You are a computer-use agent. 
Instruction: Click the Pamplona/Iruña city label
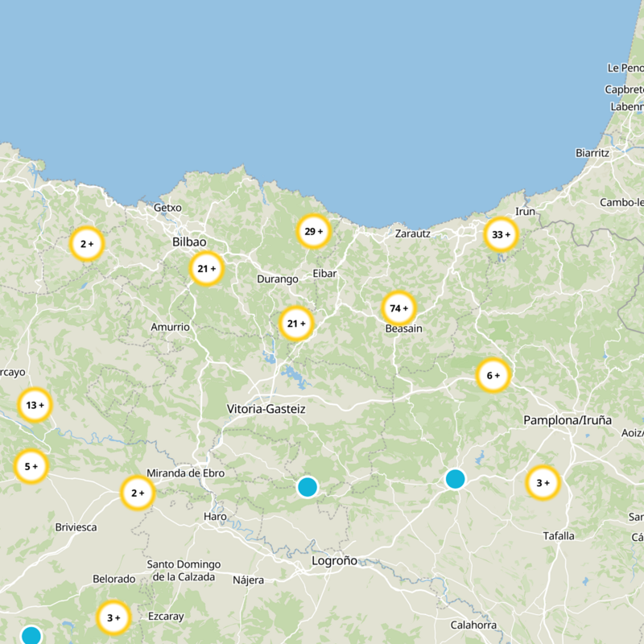(x=568, y=420)
